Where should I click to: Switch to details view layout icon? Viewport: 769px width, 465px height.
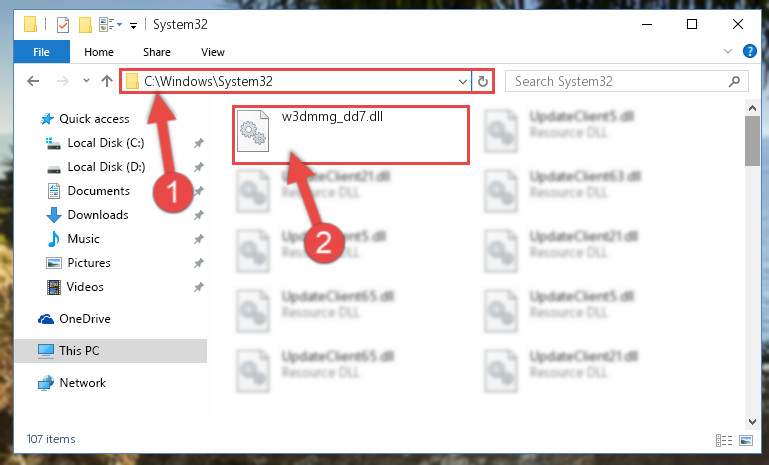click(724, 440)
